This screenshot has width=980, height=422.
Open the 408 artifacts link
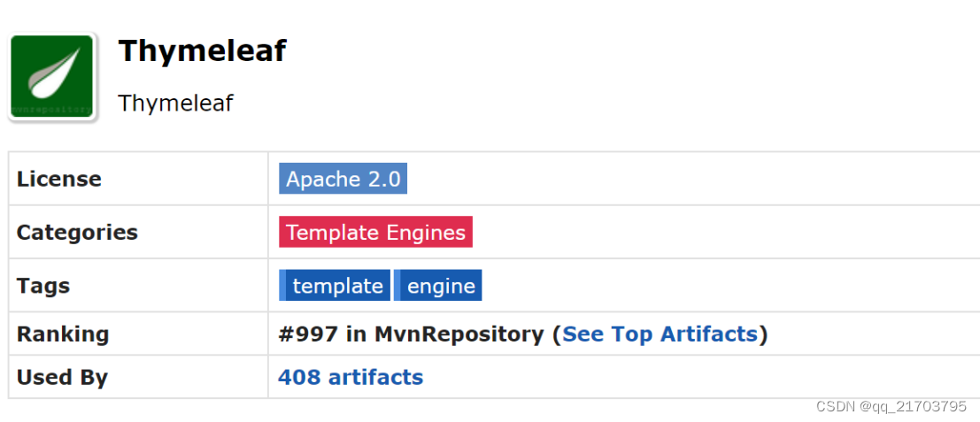pos(351,377)
